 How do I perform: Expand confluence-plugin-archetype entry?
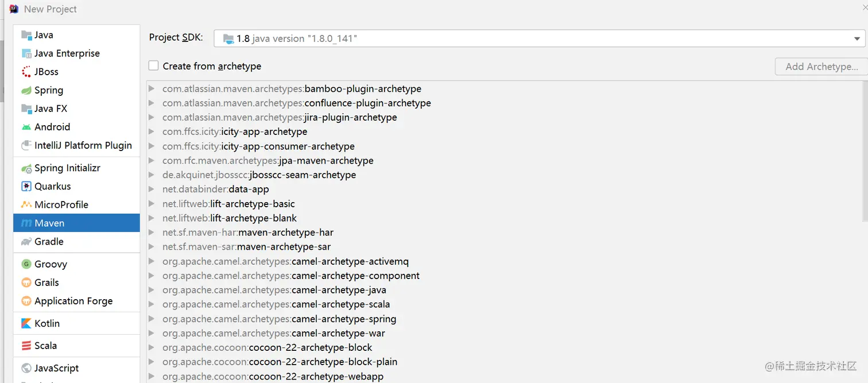point(152,103)
